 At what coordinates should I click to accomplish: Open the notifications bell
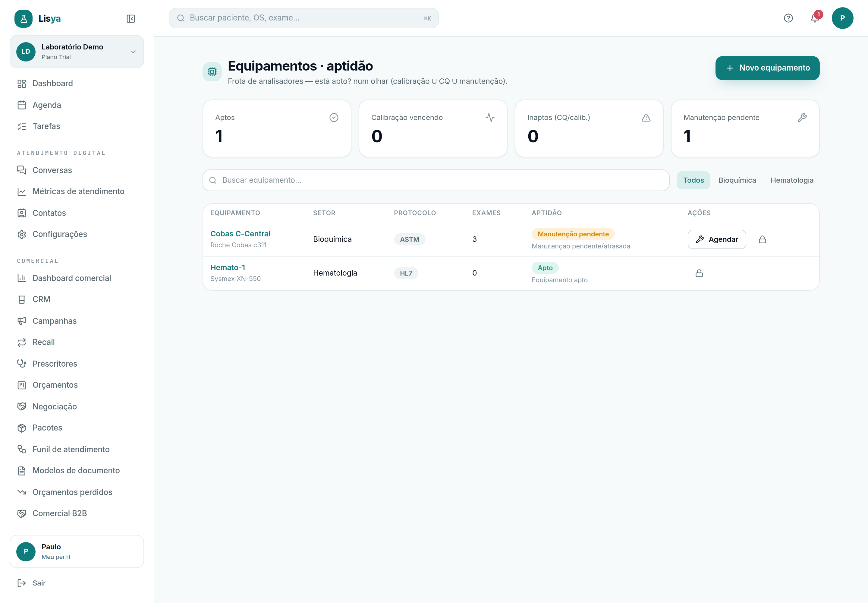pyautogui.click(x=815, y=18)
